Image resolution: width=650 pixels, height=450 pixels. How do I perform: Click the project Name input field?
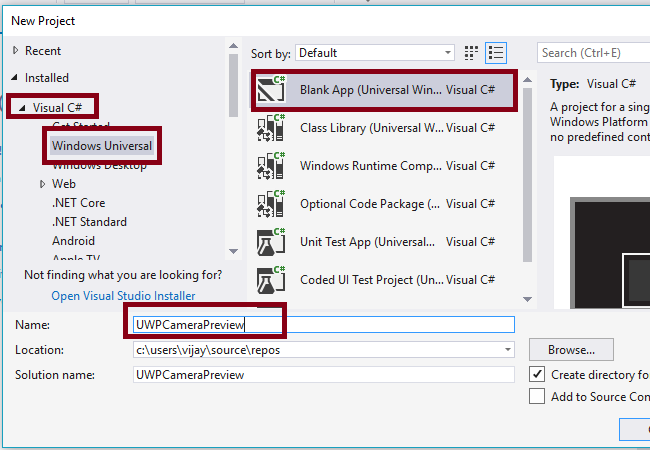pyautogui.click(x=324, y=324)
